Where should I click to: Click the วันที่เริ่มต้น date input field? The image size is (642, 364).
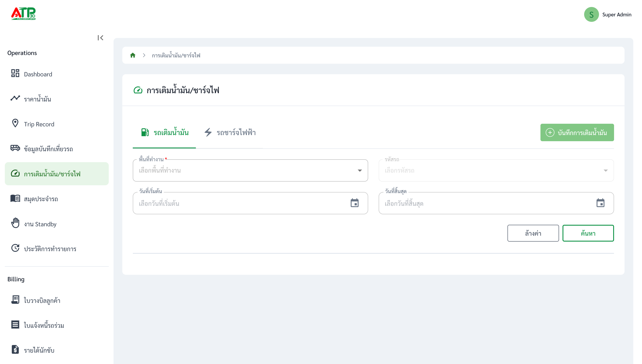click(x=250, y=203)
